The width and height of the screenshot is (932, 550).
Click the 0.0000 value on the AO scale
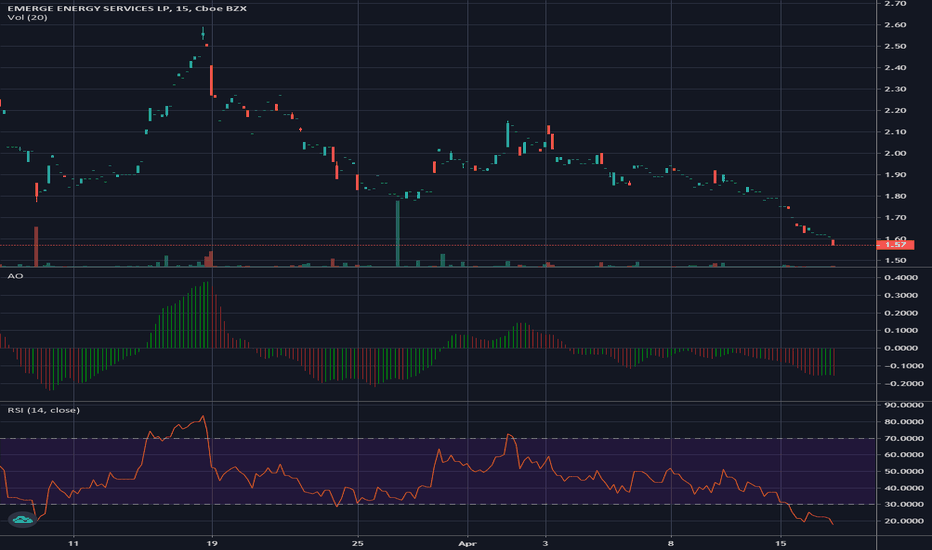tap(900, 348)
